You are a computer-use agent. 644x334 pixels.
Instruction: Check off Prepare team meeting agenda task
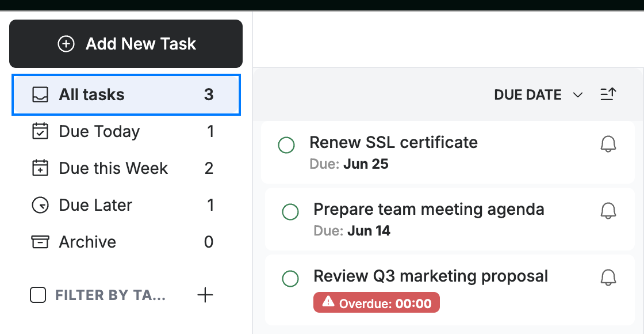pyautogui.click(x=290, y=212)
